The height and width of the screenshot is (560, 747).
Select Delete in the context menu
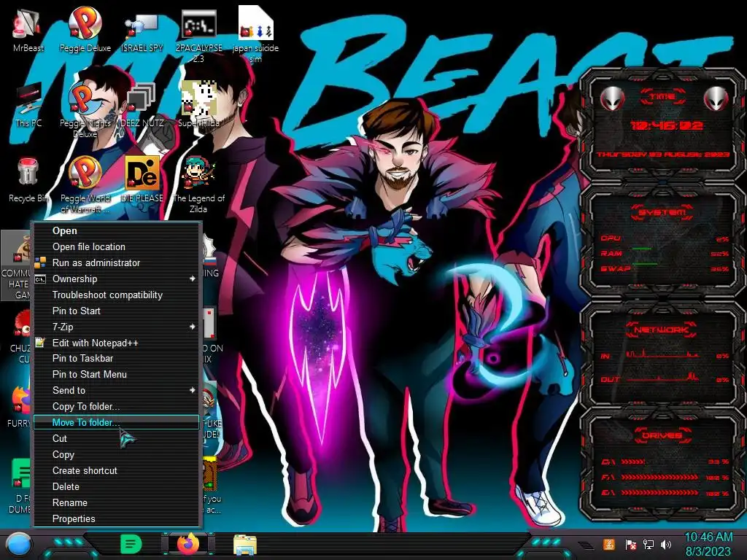point(116,486)
